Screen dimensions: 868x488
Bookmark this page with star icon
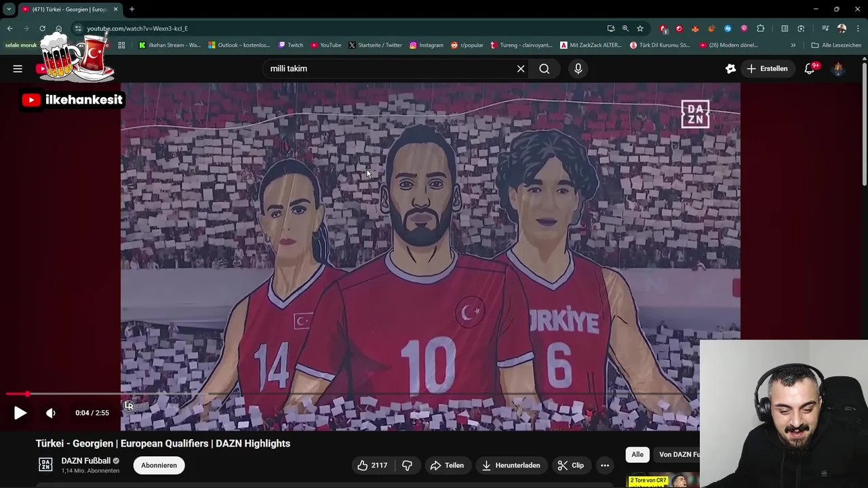click(x=639, y=28)
